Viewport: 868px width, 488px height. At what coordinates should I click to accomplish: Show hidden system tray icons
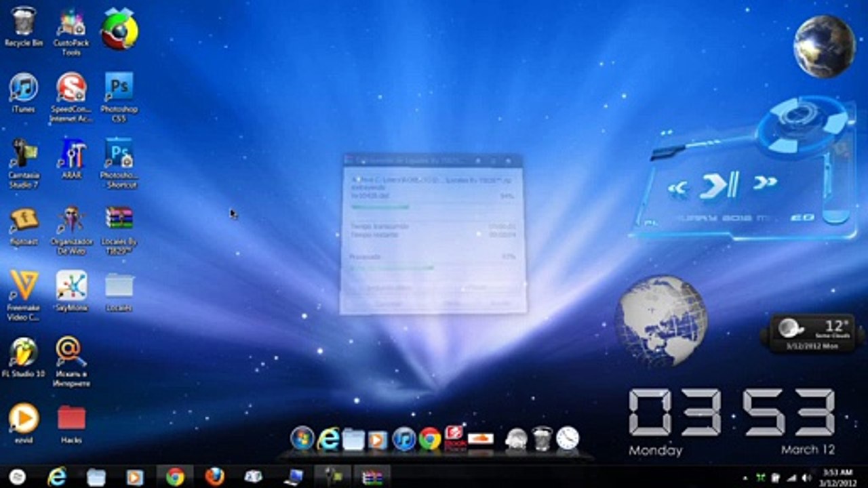point(745,478)
